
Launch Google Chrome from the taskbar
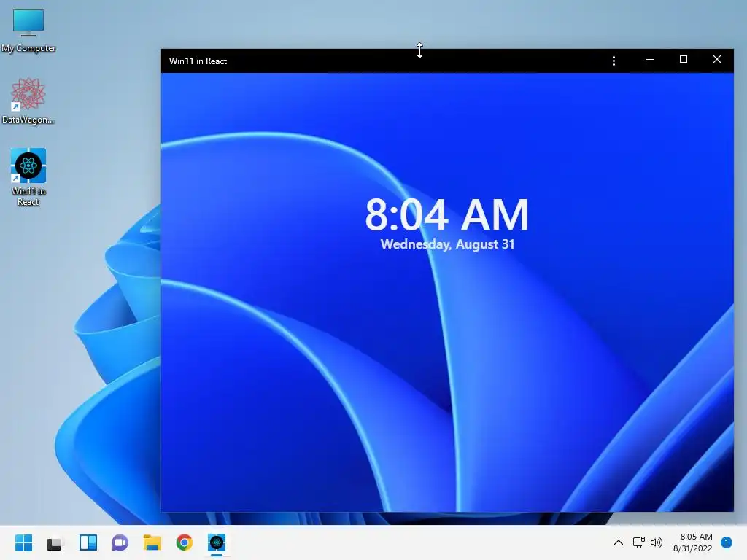(x=185, y=542)
